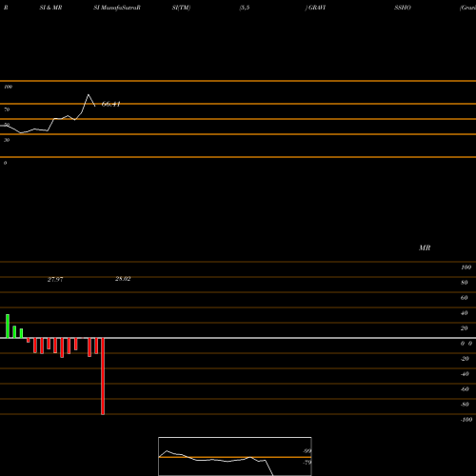This screenshot has height=476, width=476.
Task: Click the tallest red bar in histogram
Action: (x=103, y=376)
